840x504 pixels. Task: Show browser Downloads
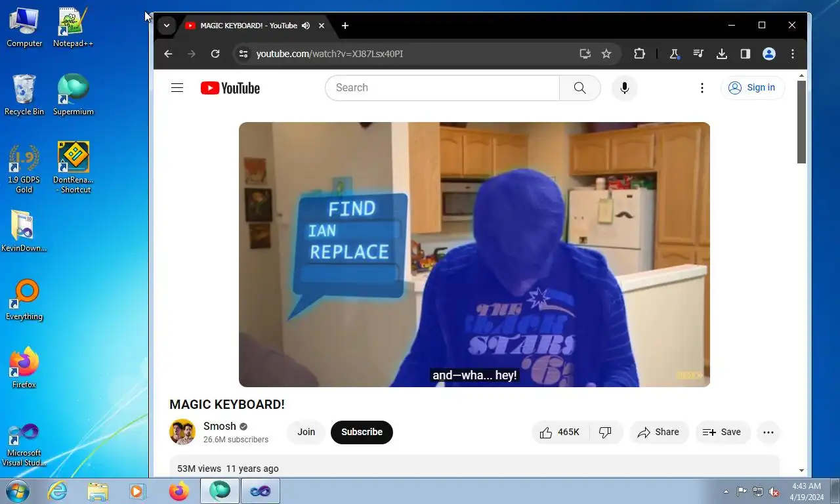tap(722, 54)
